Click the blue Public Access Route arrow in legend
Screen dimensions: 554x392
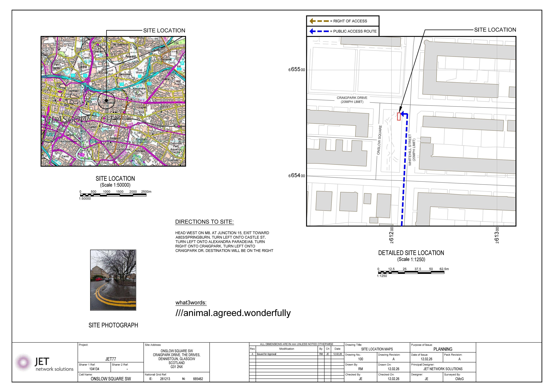319,31
